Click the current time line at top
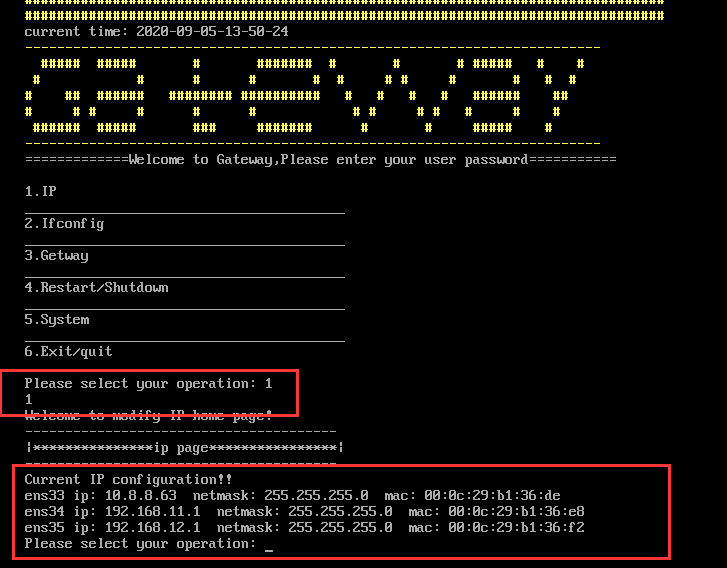The image size is (727, 568). [x=156, y=31]
